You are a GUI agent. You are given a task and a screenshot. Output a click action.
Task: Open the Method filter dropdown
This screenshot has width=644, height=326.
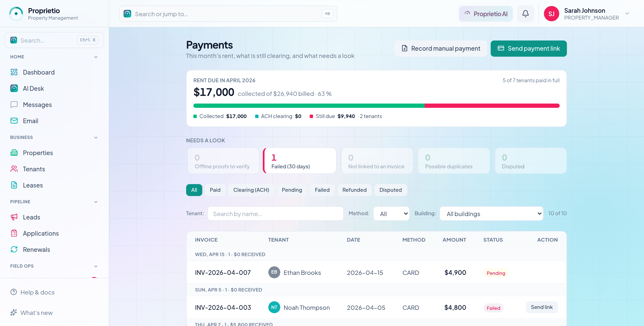pos(391,214)
